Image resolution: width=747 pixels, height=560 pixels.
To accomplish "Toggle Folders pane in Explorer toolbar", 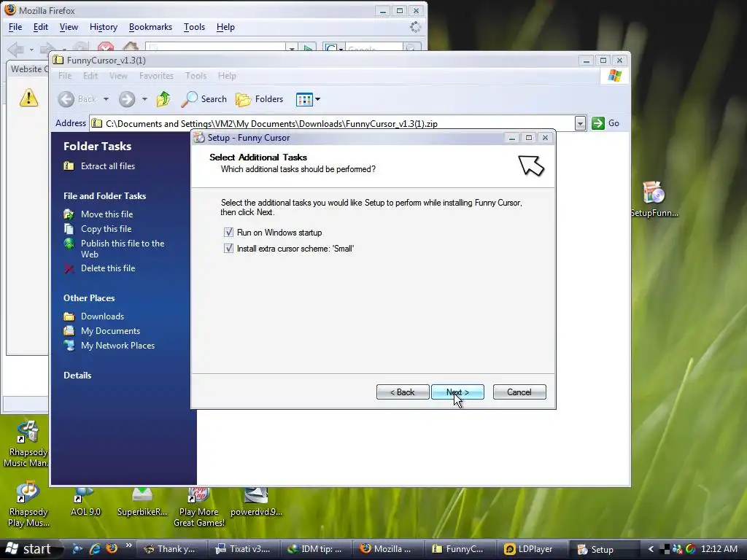I will pos(260,99).
